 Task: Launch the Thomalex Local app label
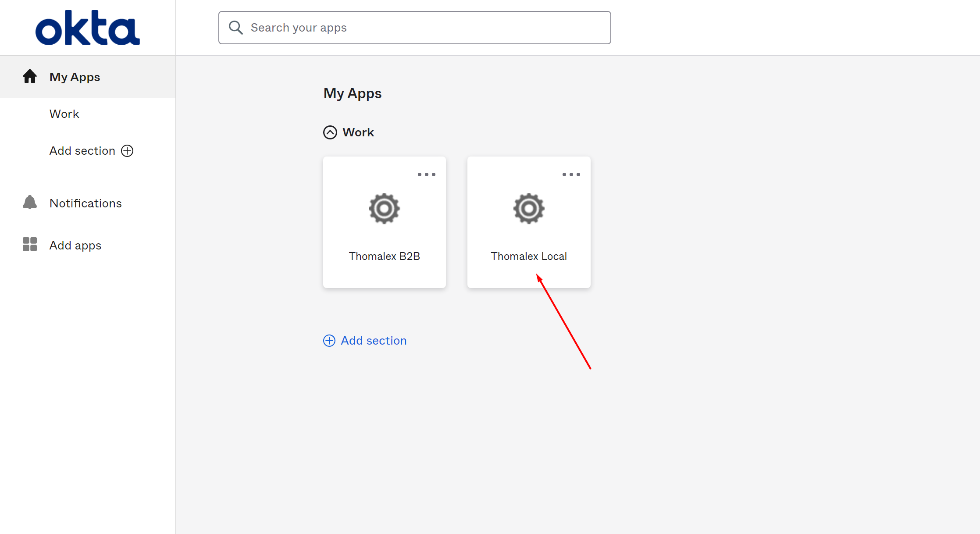529,256
